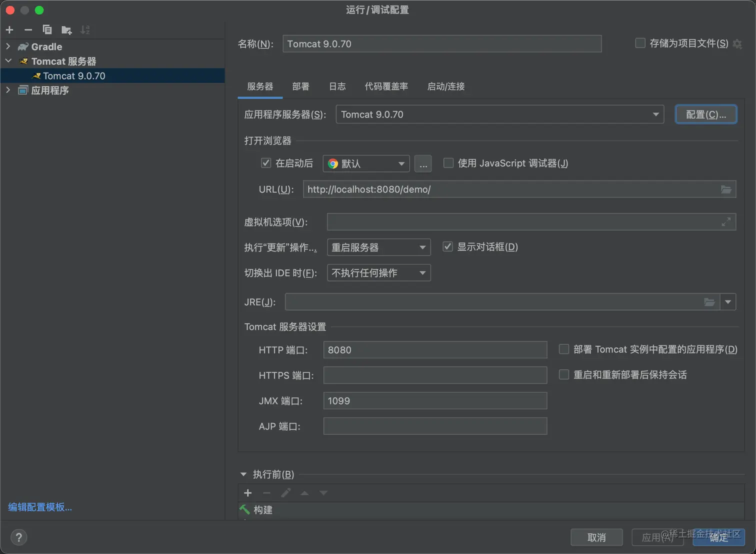
Task: Add new run configuration with plus icon
Action: [x=9, y=30]
